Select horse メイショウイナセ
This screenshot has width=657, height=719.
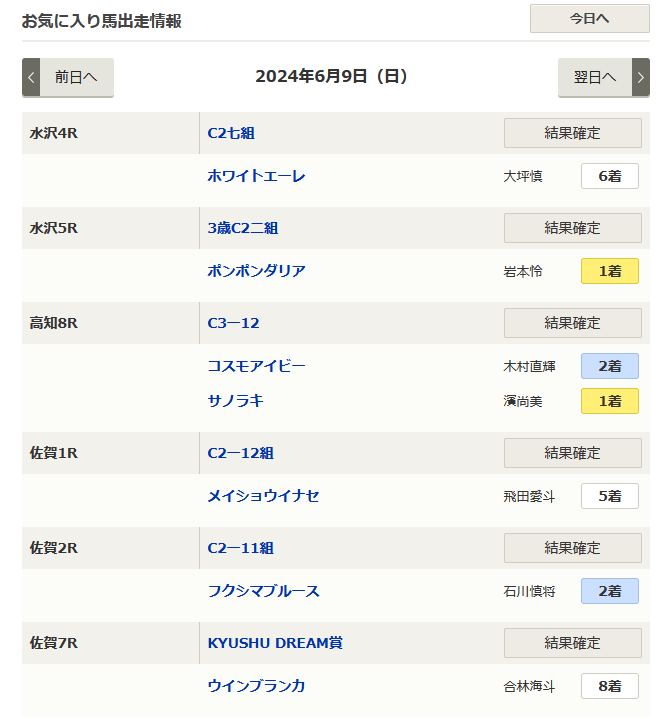(x=263, y=496)
